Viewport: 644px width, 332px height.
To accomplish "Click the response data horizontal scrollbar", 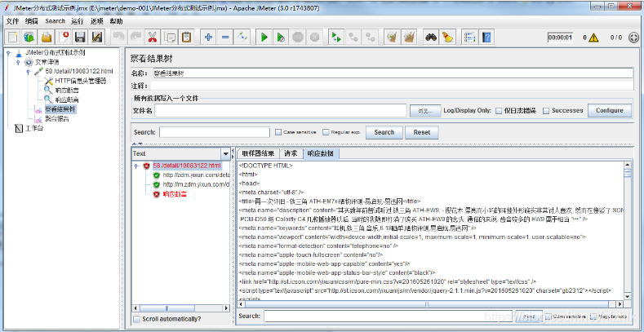I will pyautogui.click(x=430, y=304).
